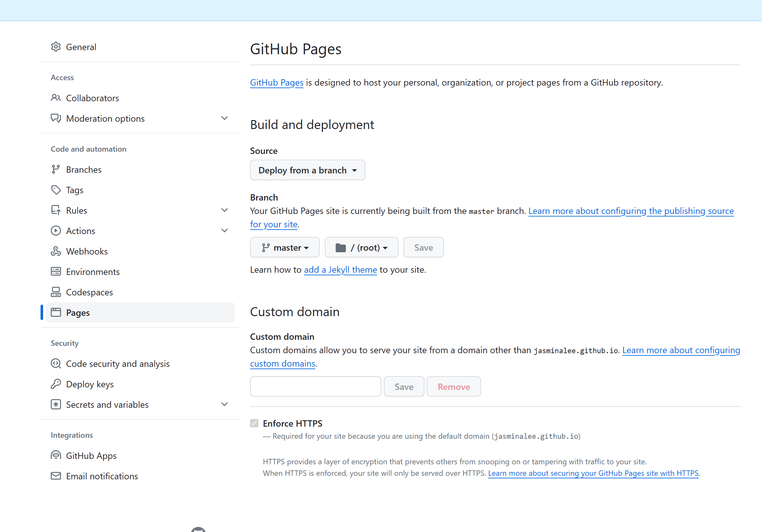
Task: Expand the Rules section chevron
Action: (225, 210)
